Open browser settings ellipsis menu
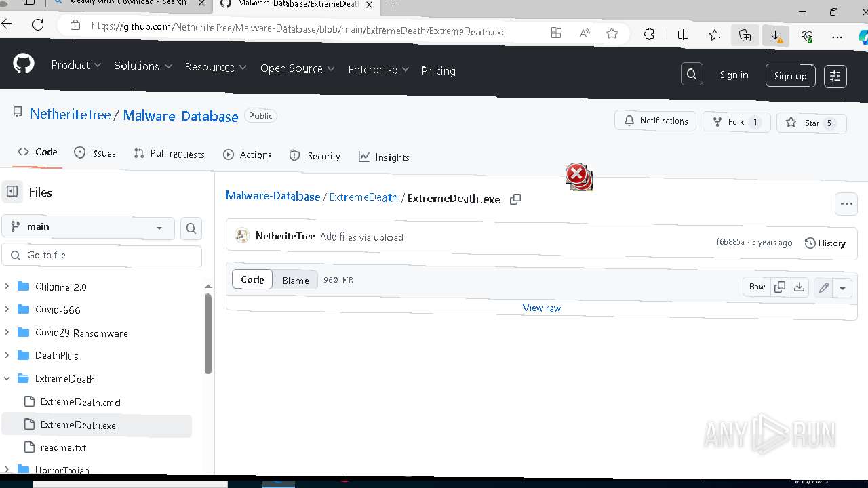Image resolution: width=868 pixels, height=488 pixels. pos(837,38)
